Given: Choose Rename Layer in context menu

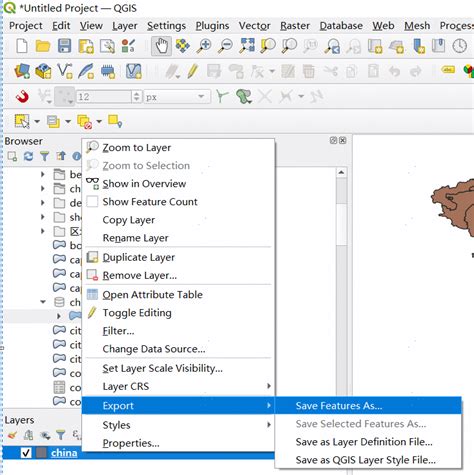Looking at the screenshot, I should tap(178, 238).
